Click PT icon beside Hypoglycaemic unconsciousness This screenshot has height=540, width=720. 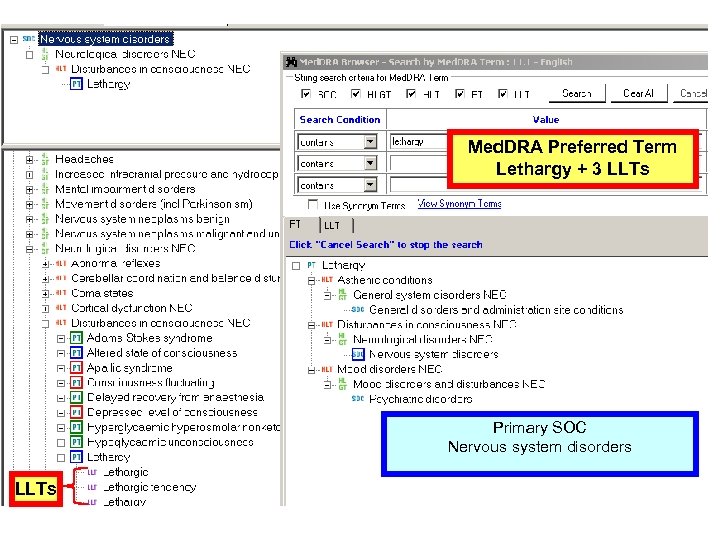(x=76, y=443)
